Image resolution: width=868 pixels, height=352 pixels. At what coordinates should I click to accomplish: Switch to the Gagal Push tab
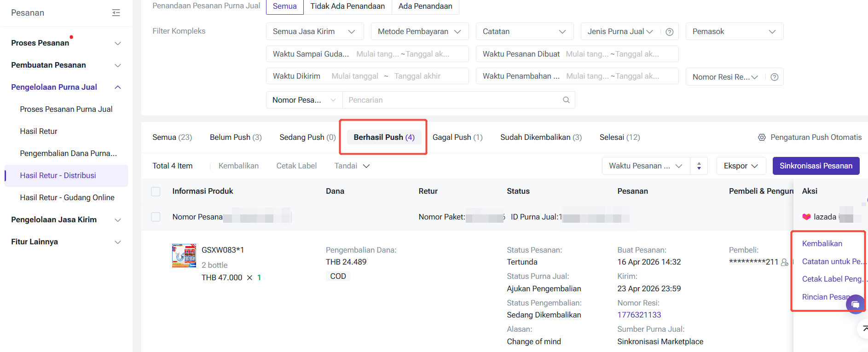(x=457, y=137)
